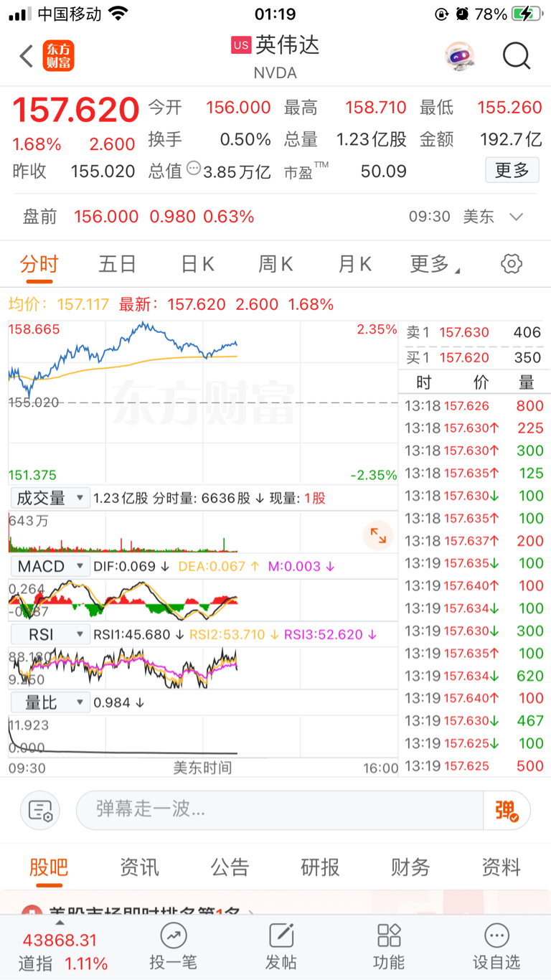The image size is (551, 980).
Task: Tap the 英伟达 stock name title
Action: pyautogui.click(x=287, y=45)
